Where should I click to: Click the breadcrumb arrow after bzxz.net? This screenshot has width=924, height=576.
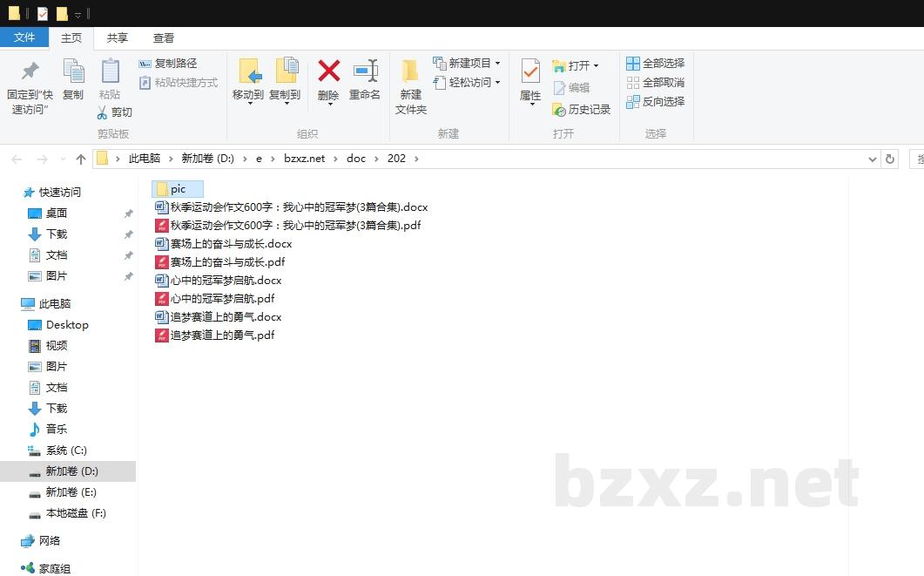(x=334, y=158)
